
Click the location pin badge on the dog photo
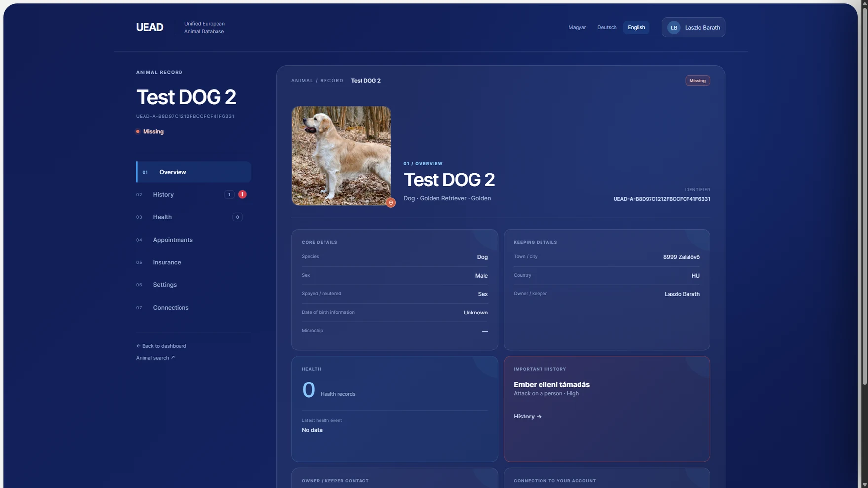click(x=391, y=203)
